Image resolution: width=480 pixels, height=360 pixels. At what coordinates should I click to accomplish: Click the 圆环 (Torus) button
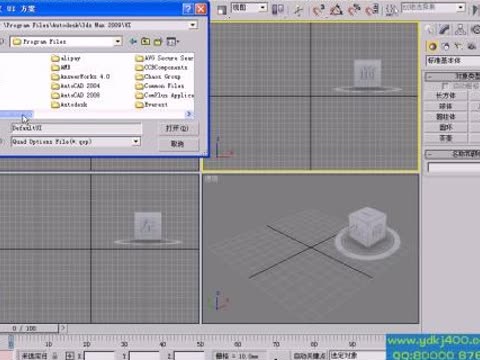pos(446,128)
